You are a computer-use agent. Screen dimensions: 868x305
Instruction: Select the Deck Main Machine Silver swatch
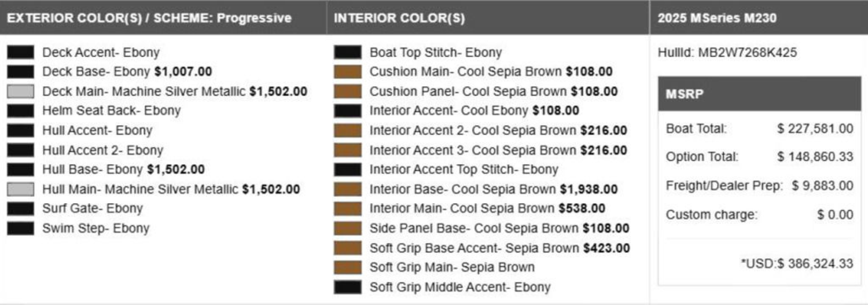coord(20,91)
